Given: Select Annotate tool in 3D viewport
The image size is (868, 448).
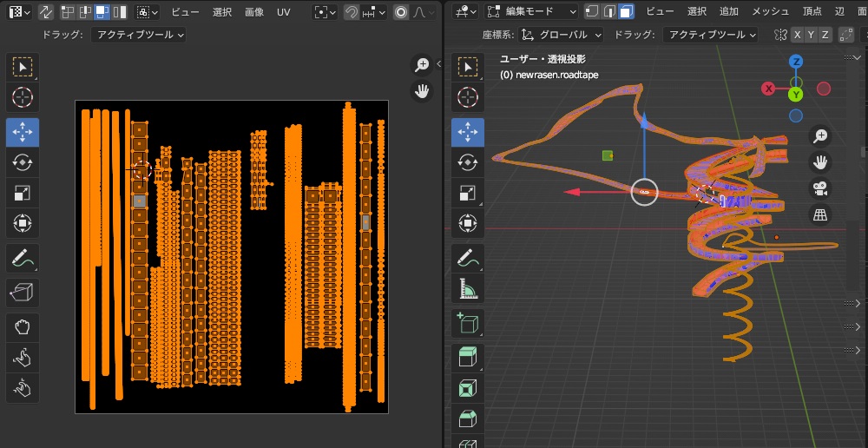Looking at the screenshot, I should click(x=468, y=258).
